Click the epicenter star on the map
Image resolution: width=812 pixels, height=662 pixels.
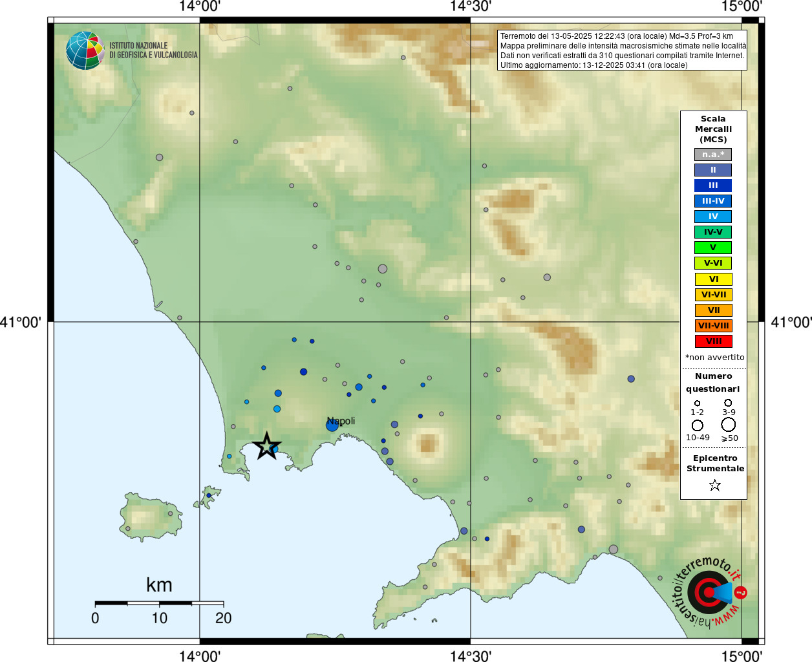point(266,446)
